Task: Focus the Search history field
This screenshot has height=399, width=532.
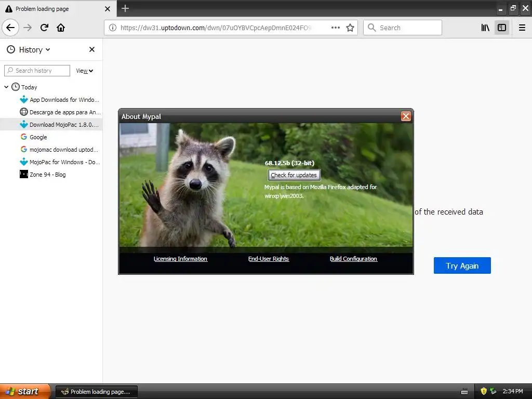Action: (x=37, y=71)
